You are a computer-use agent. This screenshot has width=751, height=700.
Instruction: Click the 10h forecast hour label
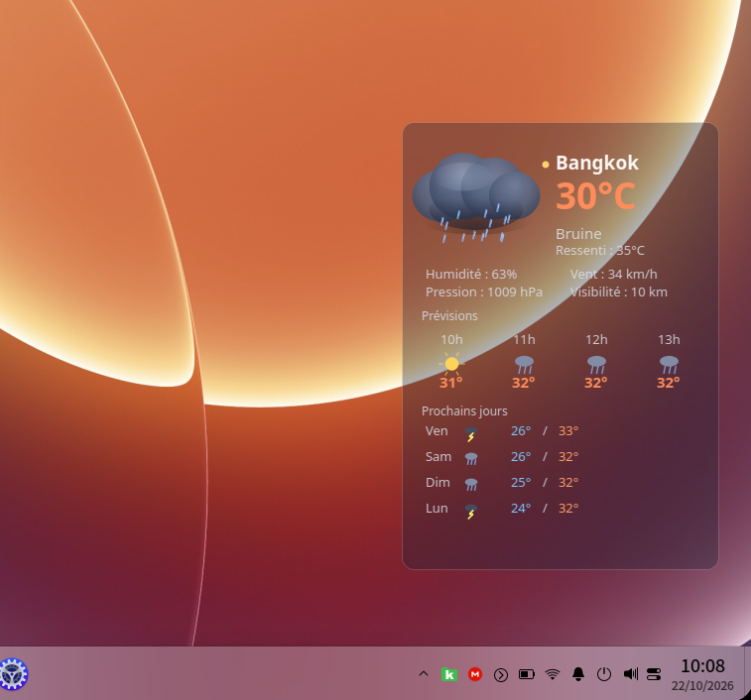point(451,340)
